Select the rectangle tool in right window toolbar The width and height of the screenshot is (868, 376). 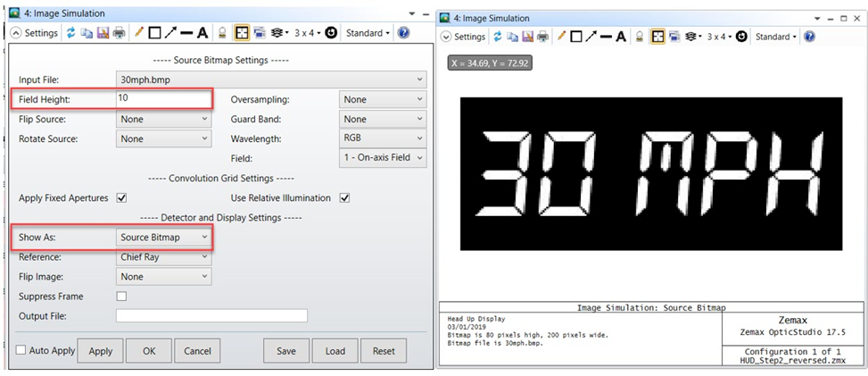pos(577,37)
